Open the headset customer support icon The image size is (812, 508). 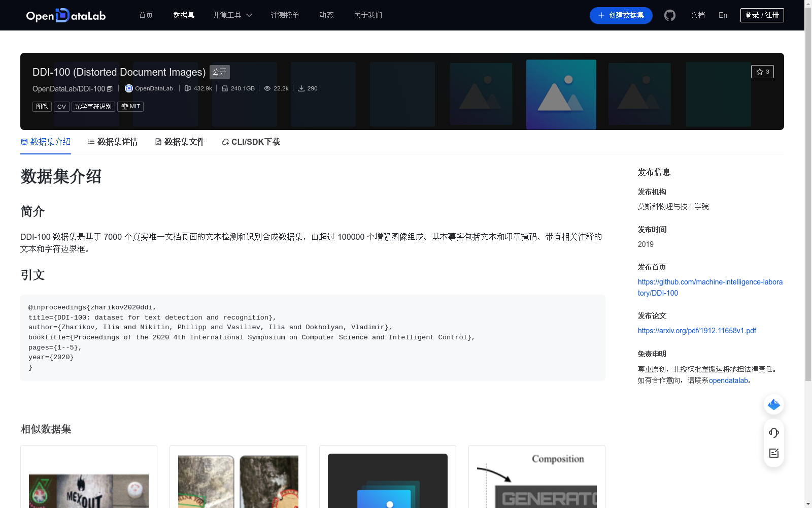tap(774, 433)
